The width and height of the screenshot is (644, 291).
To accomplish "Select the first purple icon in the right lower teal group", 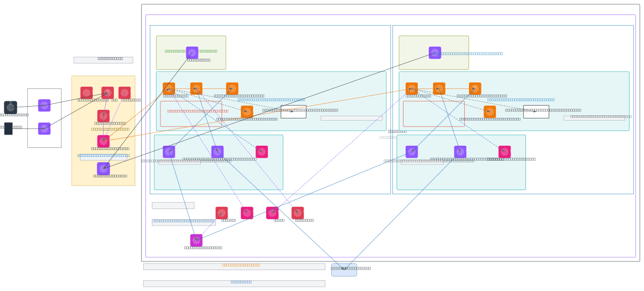I will click(x=412, y=152).
